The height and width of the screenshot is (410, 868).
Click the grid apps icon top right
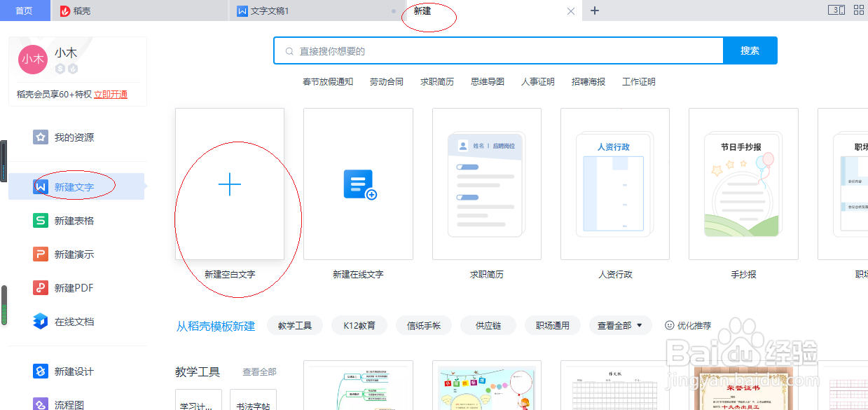pyautogui.click(x=858, y=10)
